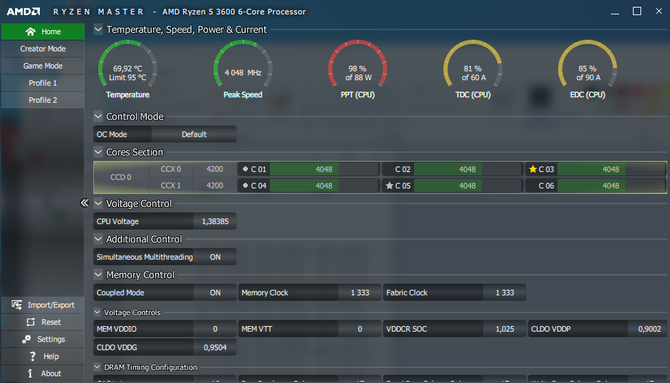Reset settings using Reset button
The width and height of the screenshot is (670, 383).
(43, 322)
